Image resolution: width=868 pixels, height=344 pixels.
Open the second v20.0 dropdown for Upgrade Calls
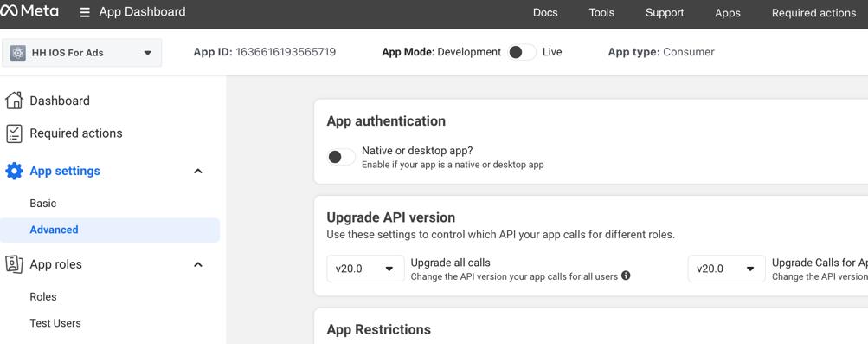[x=726, y=269]
